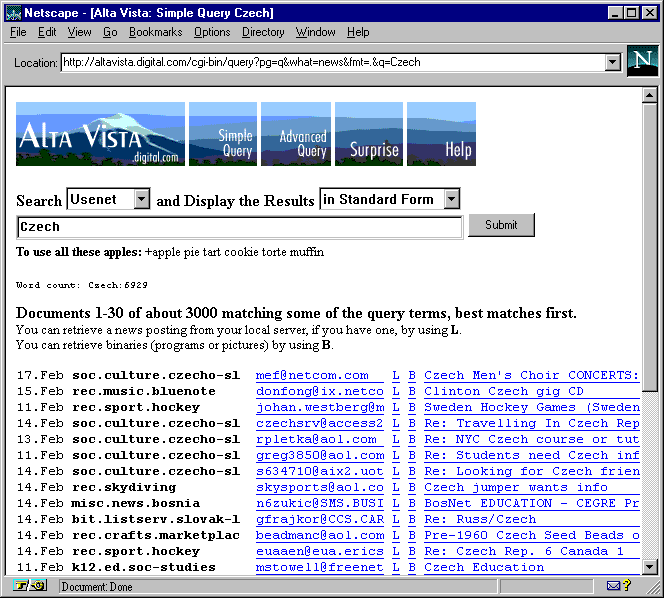This screenshot has width=664, height=598.
Task: Click the skysports@aol.co author link
Action: point(320,488)
